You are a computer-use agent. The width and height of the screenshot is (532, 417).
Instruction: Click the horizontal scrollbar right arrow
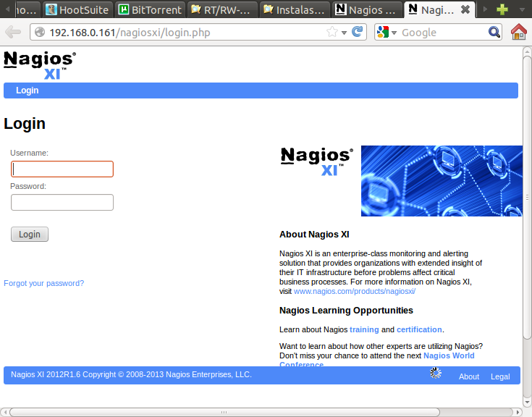coord(518,412)
